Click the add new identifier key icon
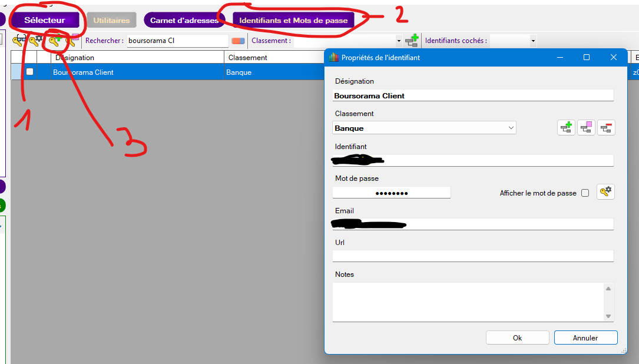This screenshot has height=364, width=639. pos(56,41)
